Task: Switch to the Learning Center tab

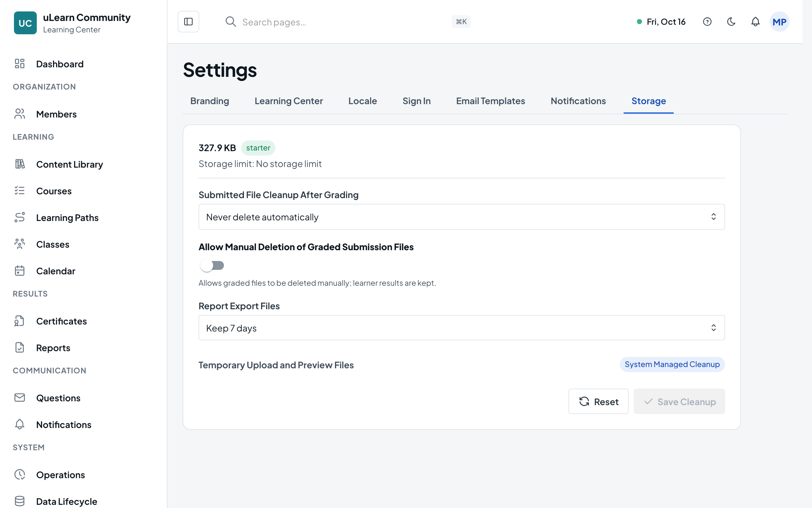Action: coord(289,101)
